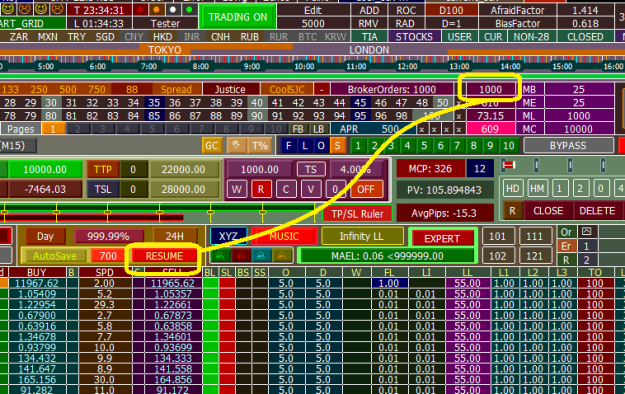Click the hand icon next to GC
The height and width of the screenshot is (394, 625).
(236, 145)
